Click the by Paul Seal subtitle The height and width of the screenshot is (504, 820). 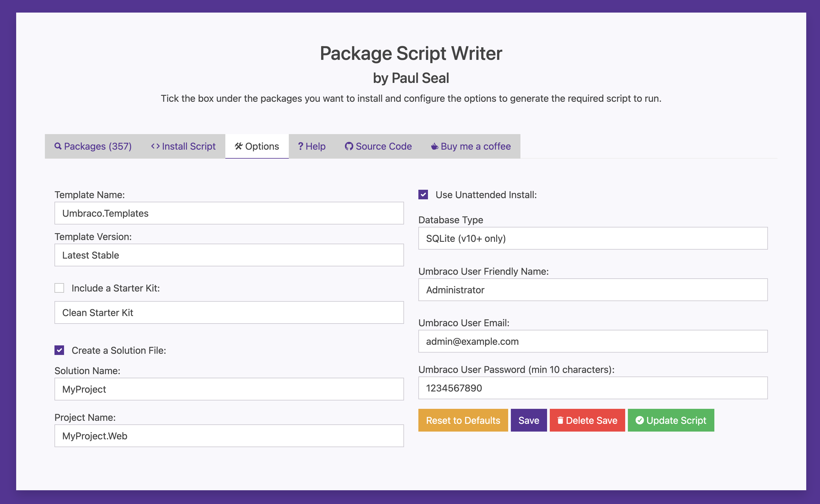pyautogui.click(x=411, y=78)
